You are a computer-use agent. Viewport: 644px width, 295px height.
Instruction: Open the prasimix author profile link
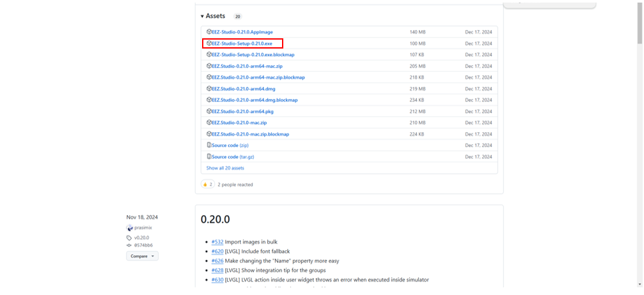143,228
